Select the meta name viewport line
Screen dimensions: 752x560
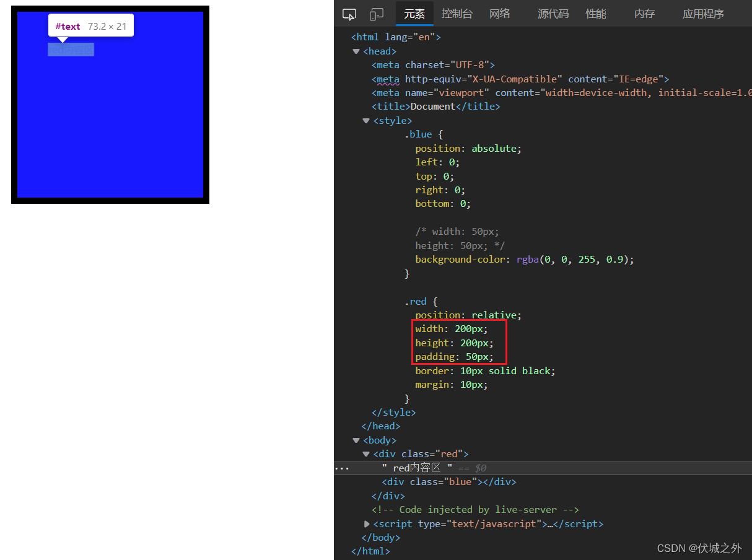pos(562,93)
